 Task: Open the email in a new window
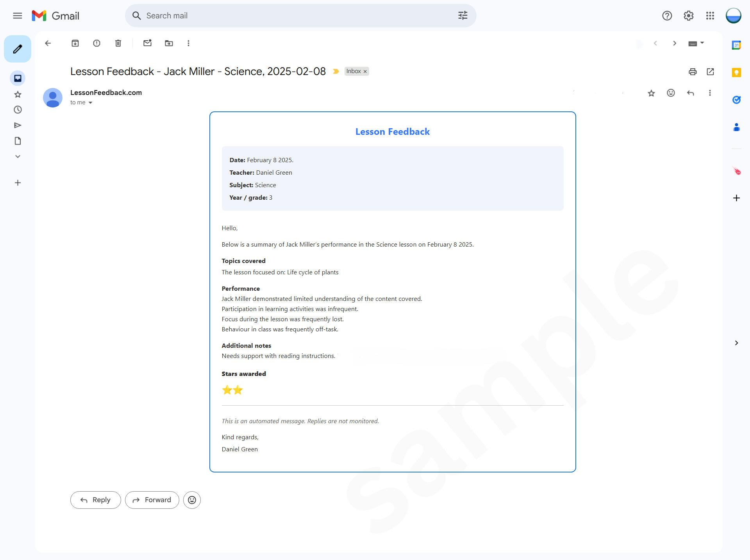[711, 72]
